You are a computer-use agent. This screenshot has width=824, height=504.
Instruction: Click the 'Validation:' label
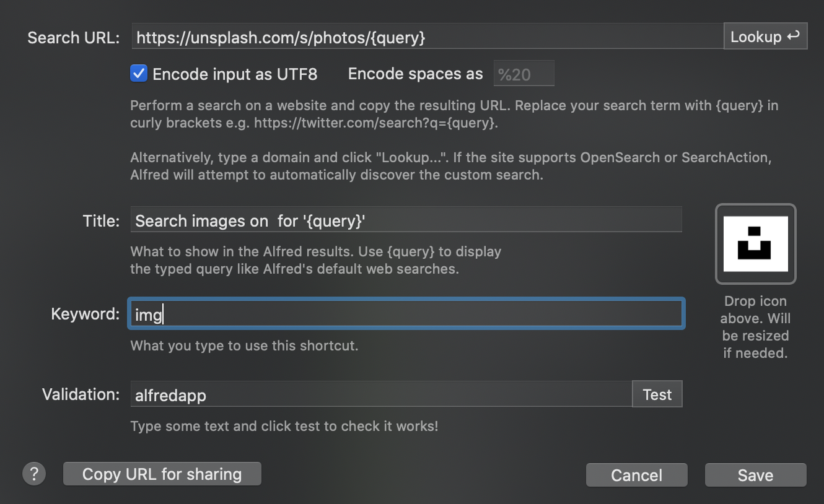point(81,394)
